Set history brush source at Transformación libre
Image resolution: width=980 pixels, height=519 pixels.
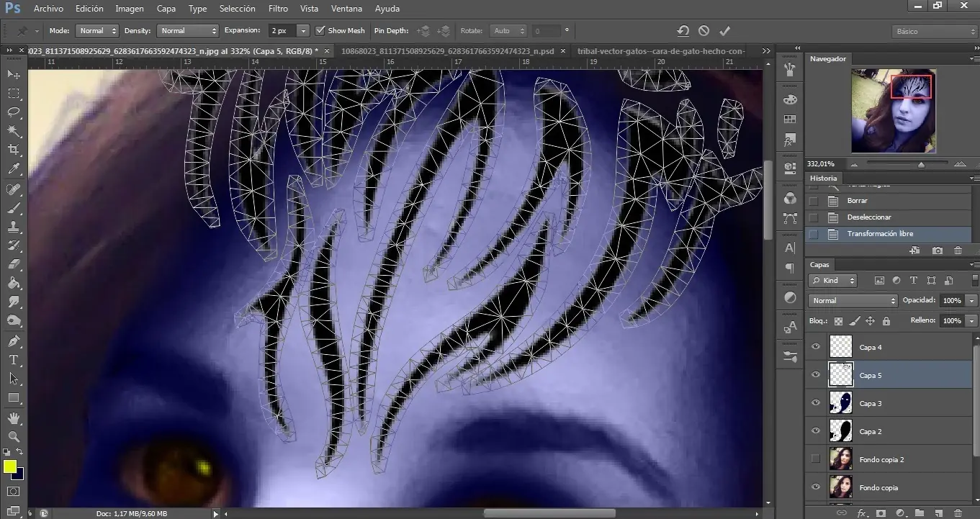pos(814,234)
